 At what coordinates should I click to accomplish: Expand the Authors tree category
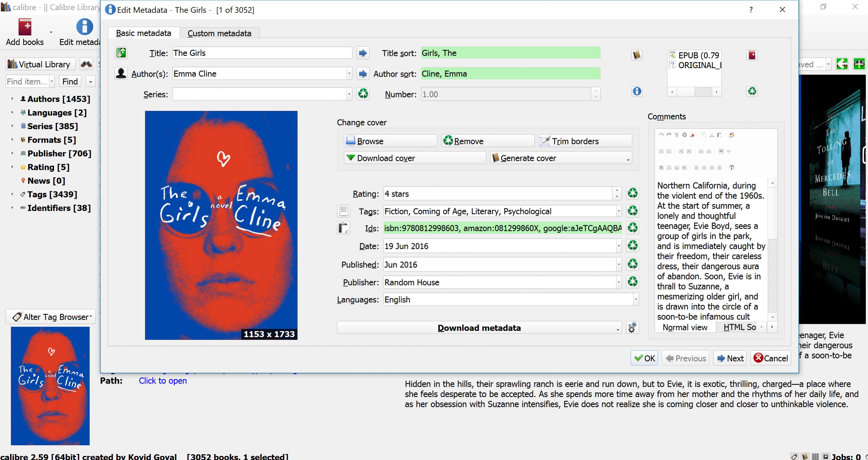tap(12, 99)
